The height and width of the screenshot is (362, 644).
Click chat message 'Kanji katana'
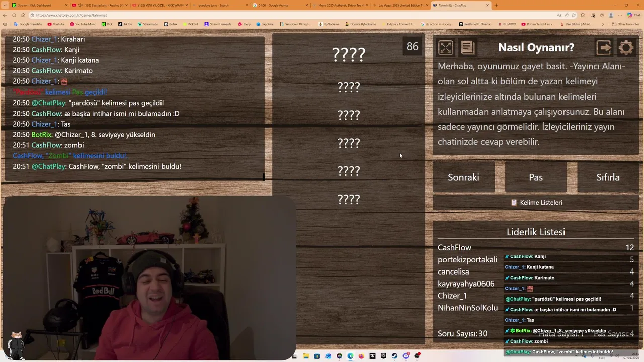pos(55,60)
